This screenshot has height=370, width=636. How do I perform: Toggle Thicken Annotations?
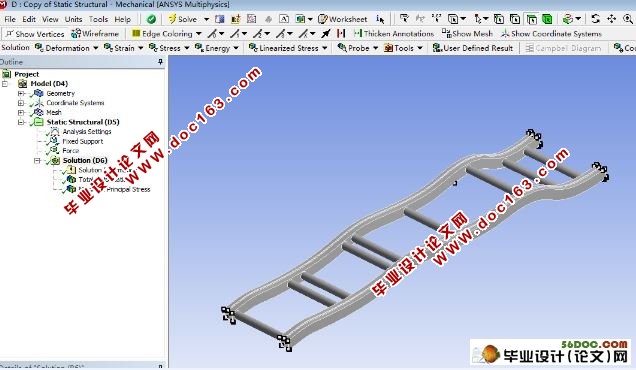(x=394, y=33)
